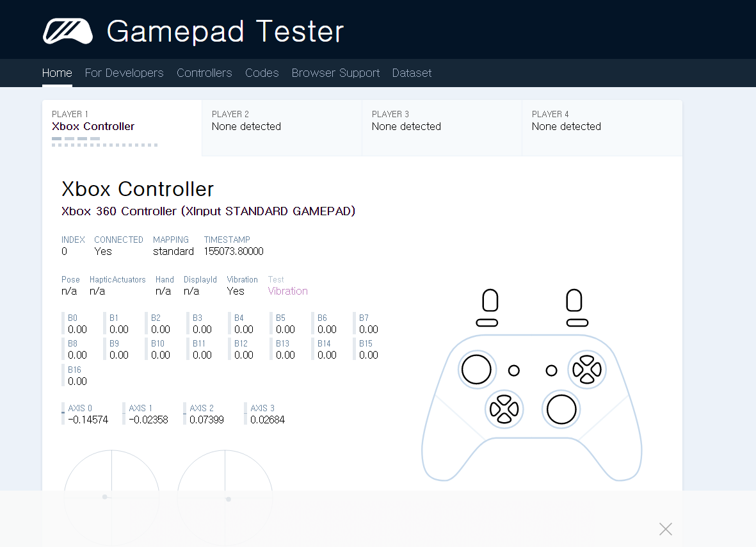The image size is (756, 547).
Task: Click the AXIS 0 value -0.14574
Action: 88,420
